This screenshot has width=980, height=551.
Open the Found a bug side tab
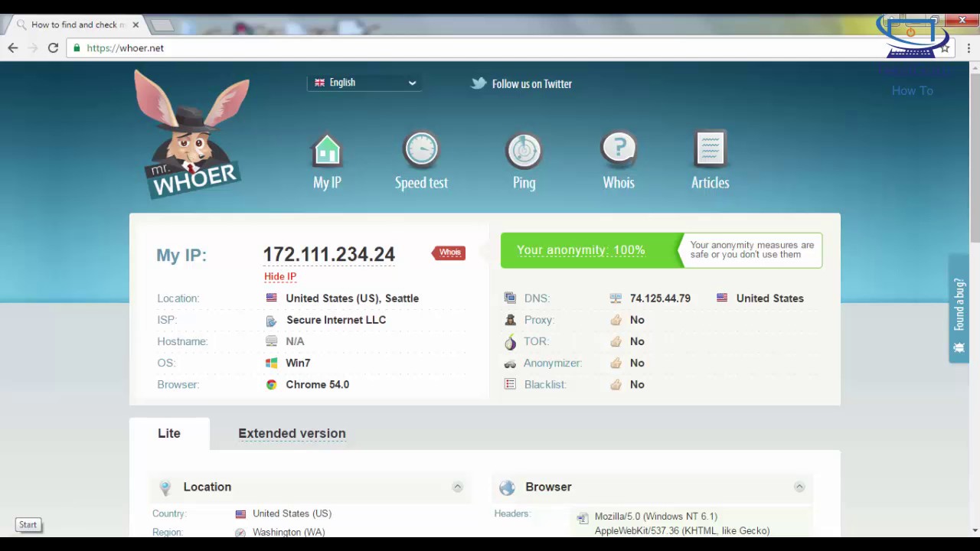point(959,308)
